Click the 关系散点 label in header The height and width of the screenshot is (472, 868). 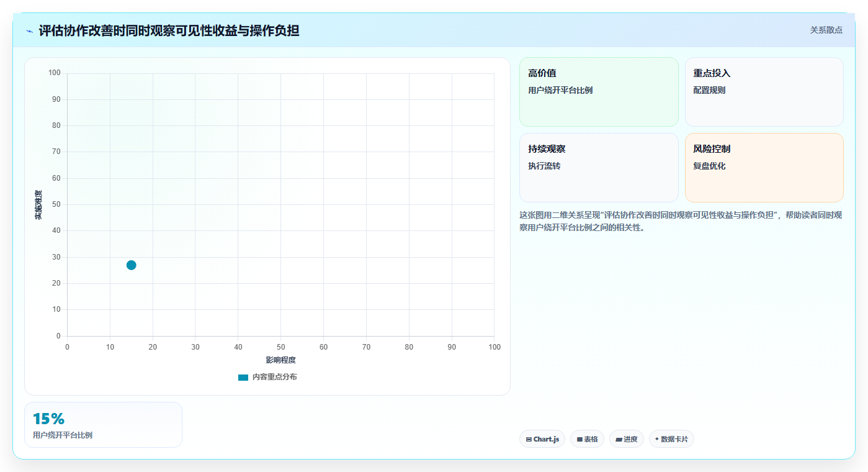click(826, 30)
